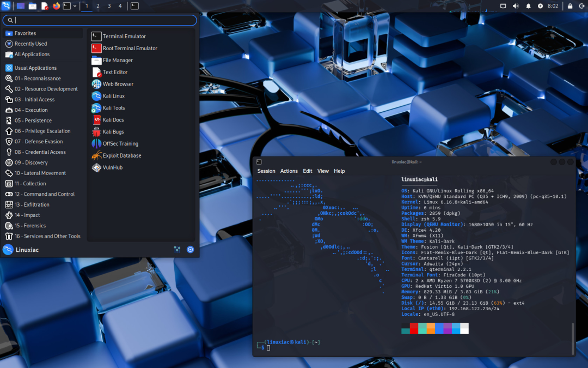Switch to workspace 3 in the panel

(109, 6)
